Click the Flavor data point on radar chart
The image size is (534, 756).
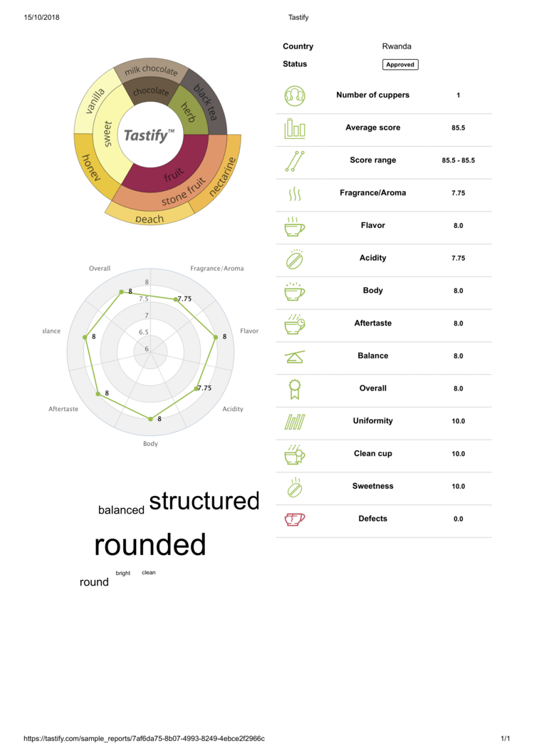click(216, 336)
